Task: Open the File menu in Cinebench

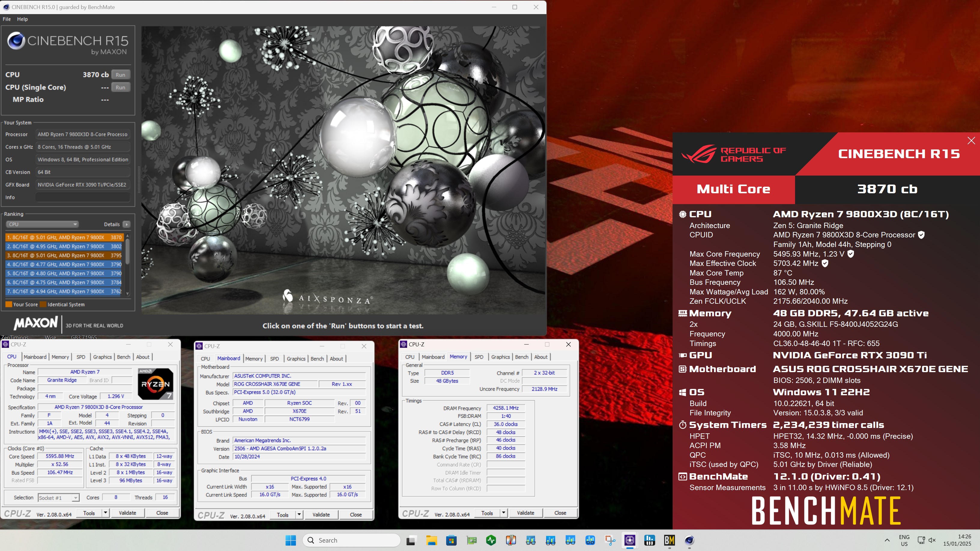Action: click(x=7, y=19)
